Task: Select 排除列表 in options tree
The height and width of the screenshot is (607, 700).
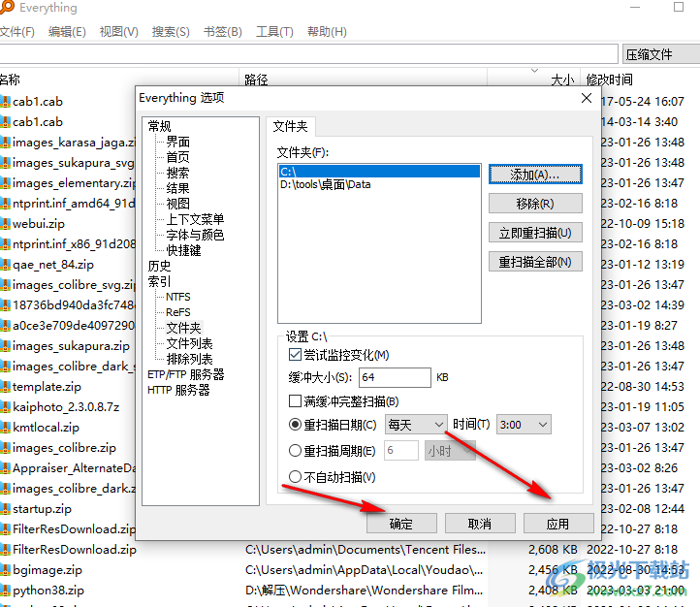Action: (x=189, y=359)
